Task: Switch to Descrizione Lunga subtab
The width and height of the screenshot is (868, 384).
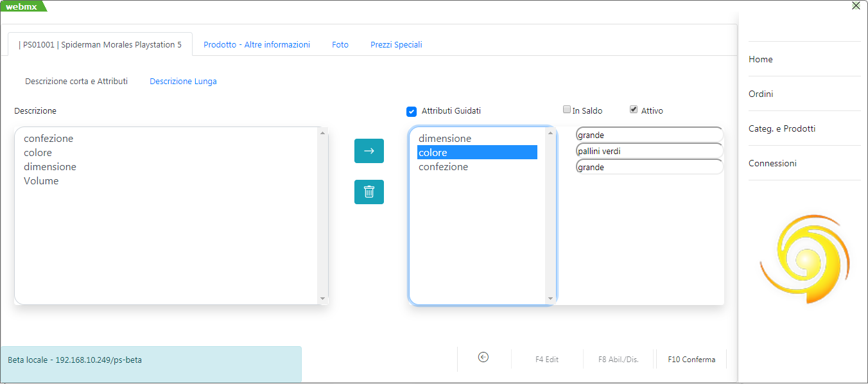Action: point(183,82)
